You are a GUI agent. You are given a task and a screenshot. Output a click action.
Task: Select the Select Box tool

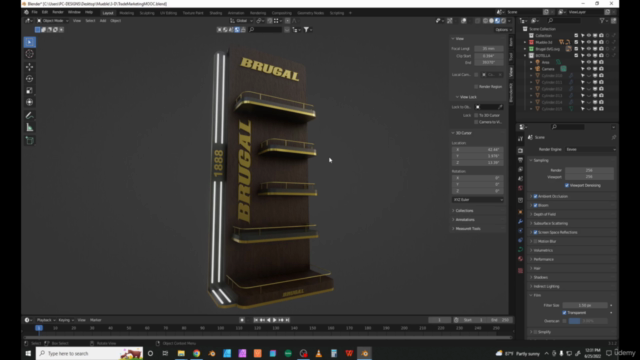point(29,42)
